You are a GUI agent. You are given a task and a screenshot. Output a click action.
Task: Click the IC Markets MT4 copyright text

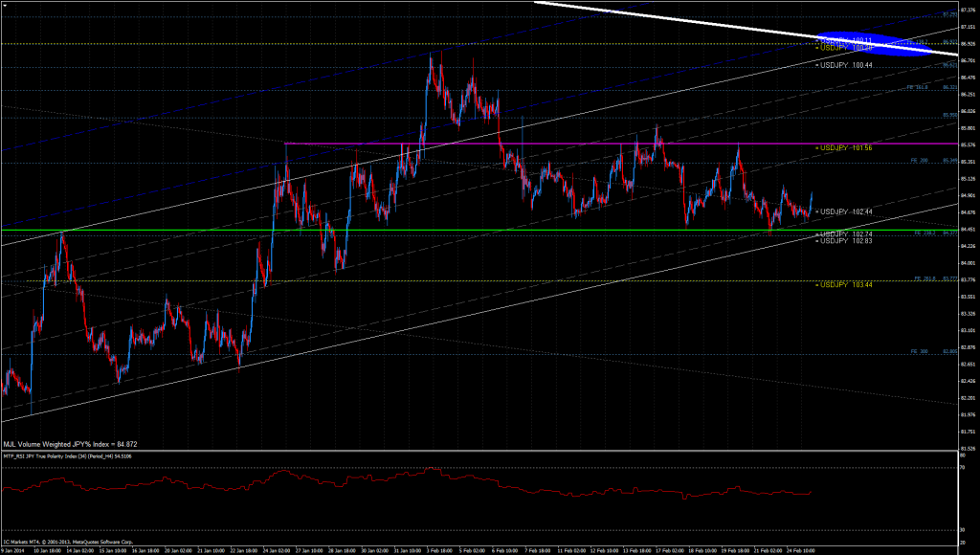(x=68, y=542)
